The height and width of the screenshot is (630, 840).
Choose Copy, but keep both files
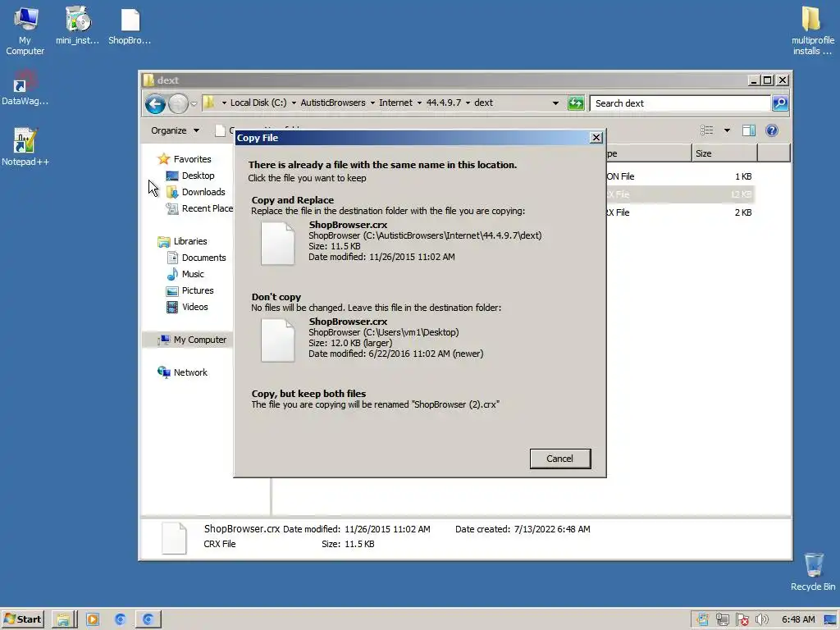(420, 399)
